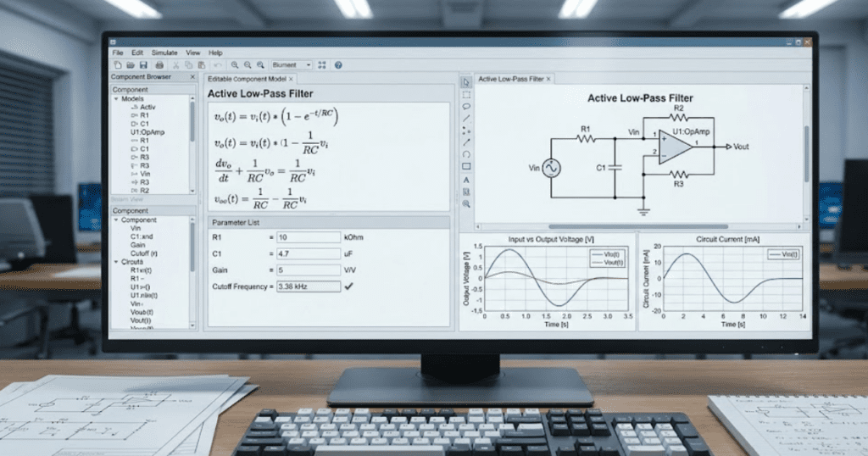Image resolution: width=868 pixels, height=456 pixels.
Task: Click the R1 value input field
Action: (x=308, y=237)
